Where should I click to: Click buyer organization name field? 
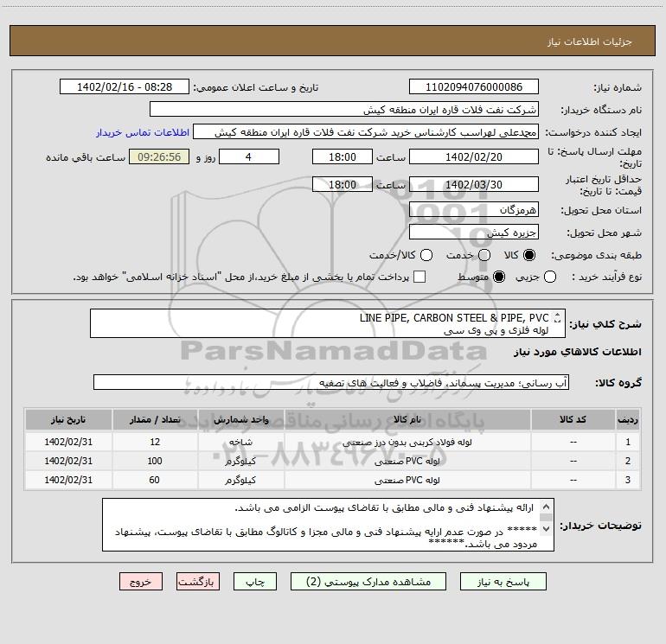tap(344, 109)
